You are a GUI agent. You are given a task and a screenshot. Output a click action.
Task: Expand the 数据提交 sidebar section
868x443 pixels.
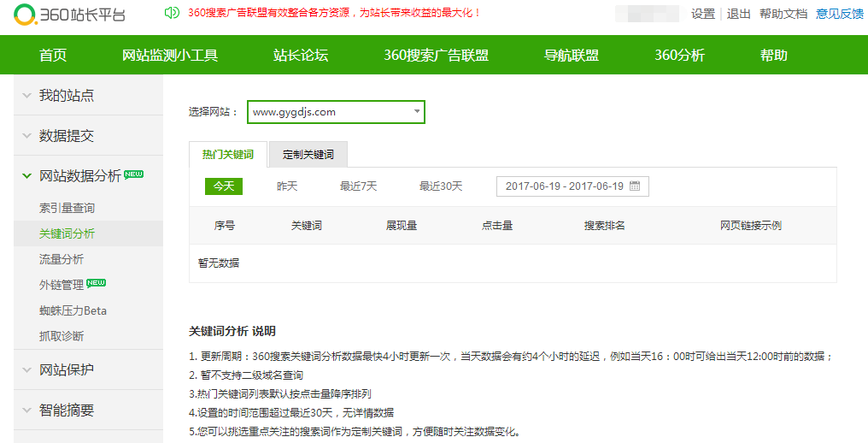point(67,136)
